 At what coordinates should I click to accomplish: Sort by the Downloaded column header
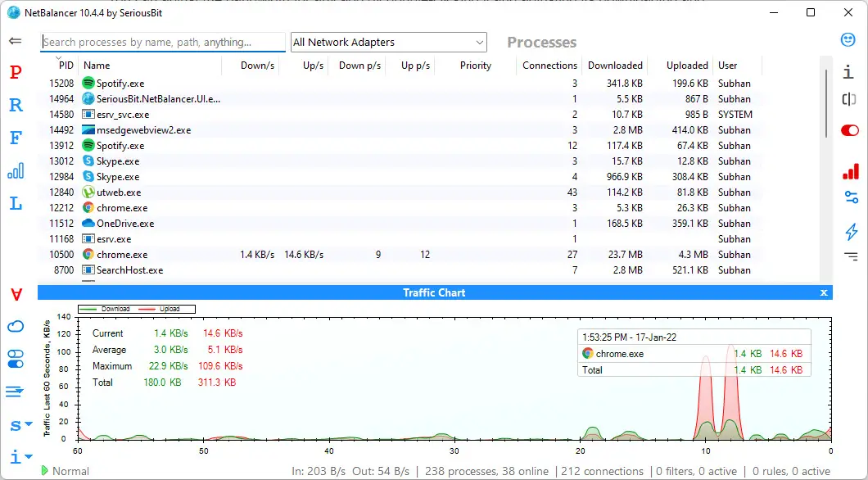pyautogui.click(x=615, y=66)
